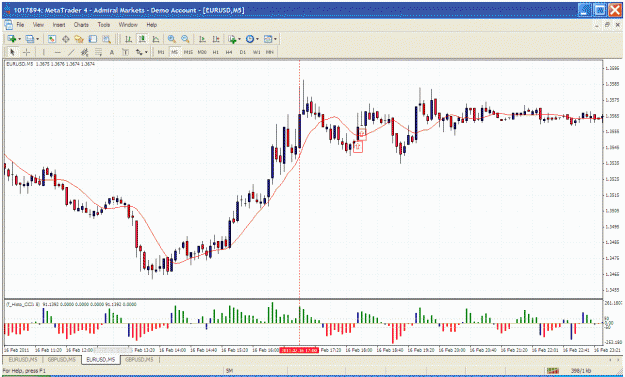Open the Insert menu
Screen dimensions: 625x377
[x=59, y=25]
